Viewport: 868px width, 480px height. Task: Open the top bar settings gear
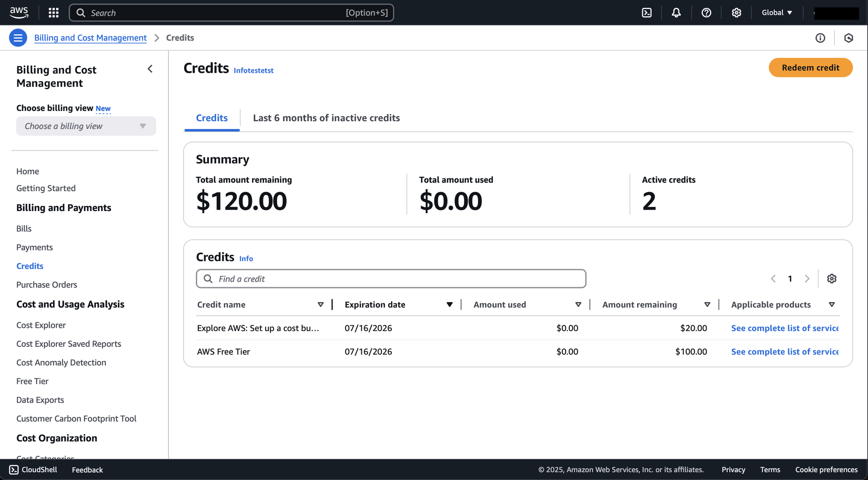tap(736, 13)
